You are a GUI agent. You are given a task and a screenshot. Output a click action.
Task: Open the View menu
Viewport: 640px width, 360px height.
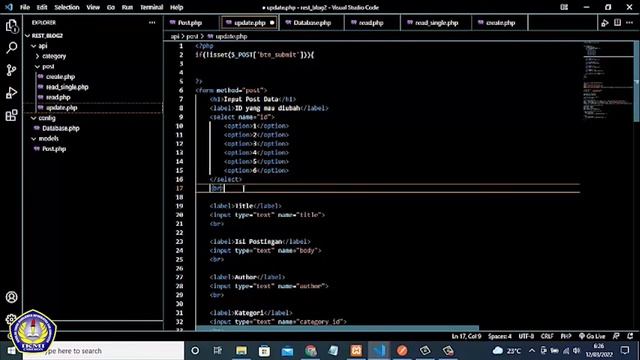tap(93, 7)
